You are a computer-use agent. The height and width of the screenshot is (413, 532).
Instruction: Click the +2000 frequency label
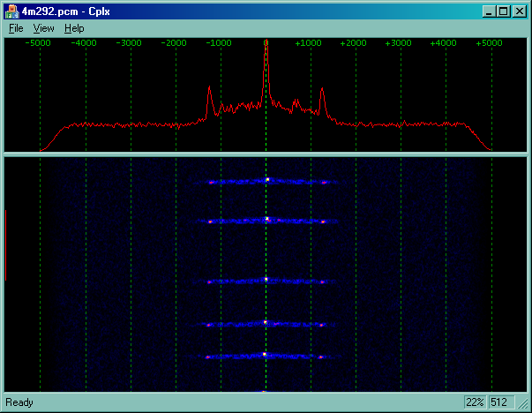[x=353, y=43]
